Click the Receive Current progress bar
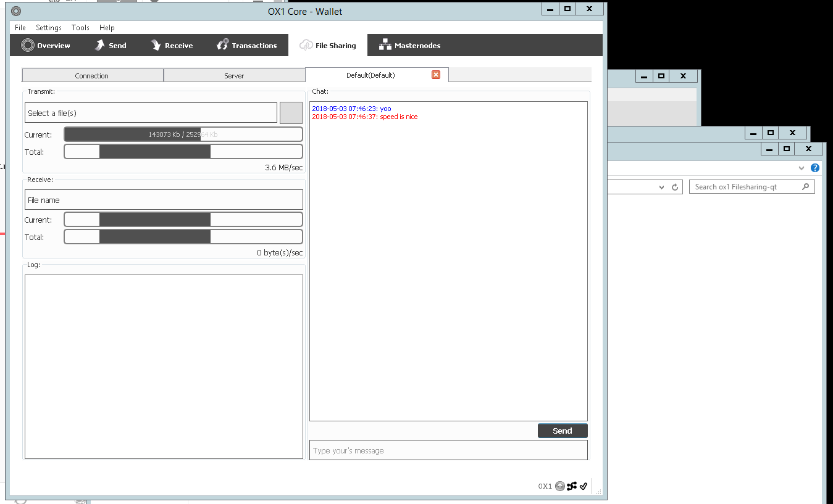This screenshot has height=504, width=833. [x=183, y=220]
